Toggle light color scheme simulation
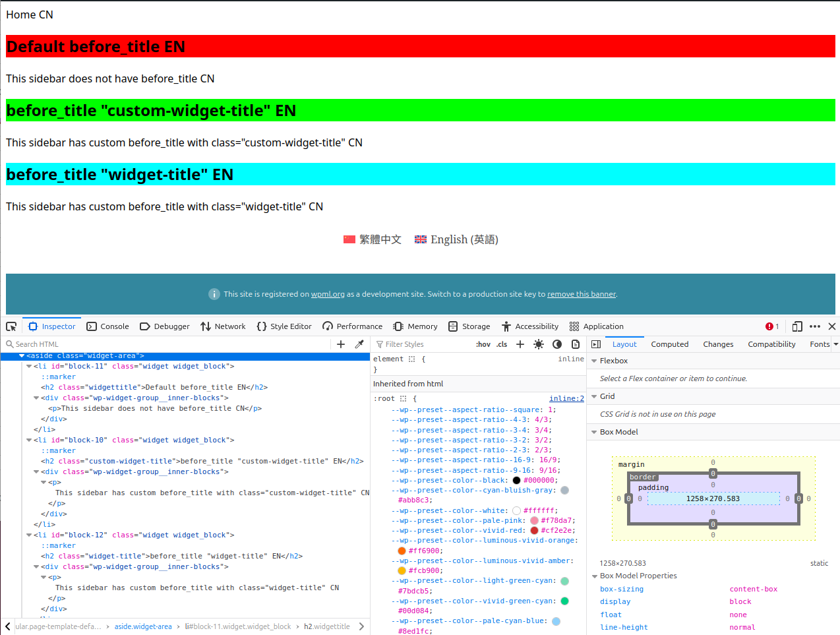 (x=539, y=344)
